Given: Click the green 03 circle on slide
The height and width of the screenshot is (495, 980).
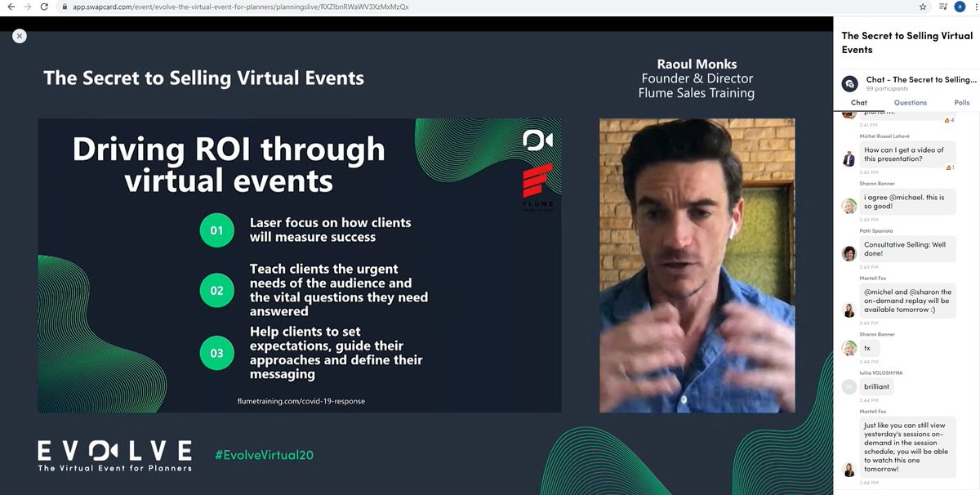Looking at the screenshot, I should click(x=216, y=354).
